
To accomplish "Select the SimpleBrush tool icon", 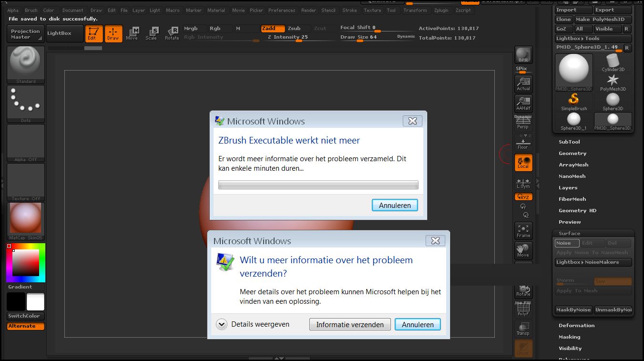I will [x=574, y=102].
